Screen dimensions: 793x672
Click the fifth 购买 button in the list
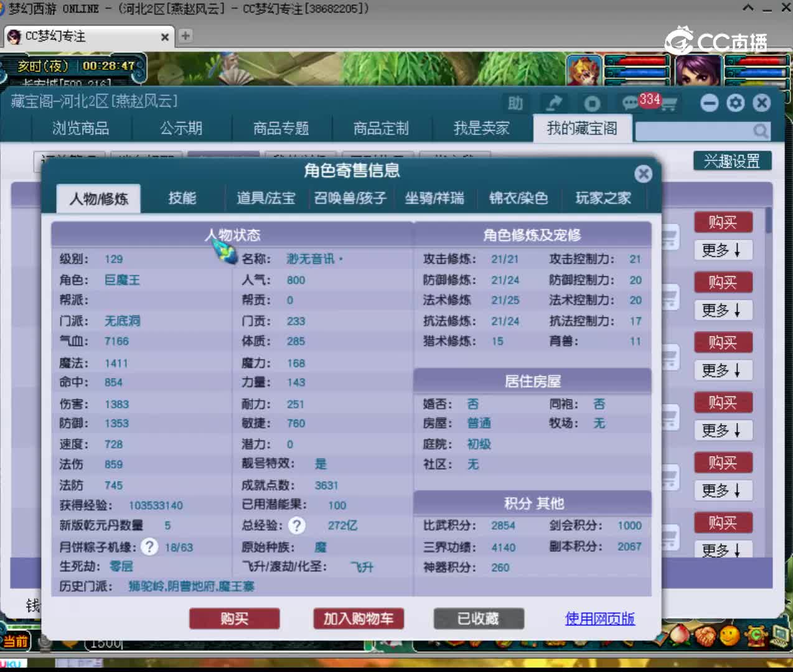[x=723, y=463]
